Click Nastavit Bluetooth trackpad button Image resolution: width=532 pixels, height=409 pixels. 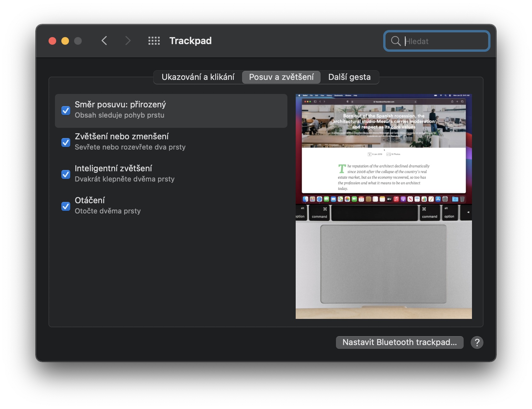(399, 343)
